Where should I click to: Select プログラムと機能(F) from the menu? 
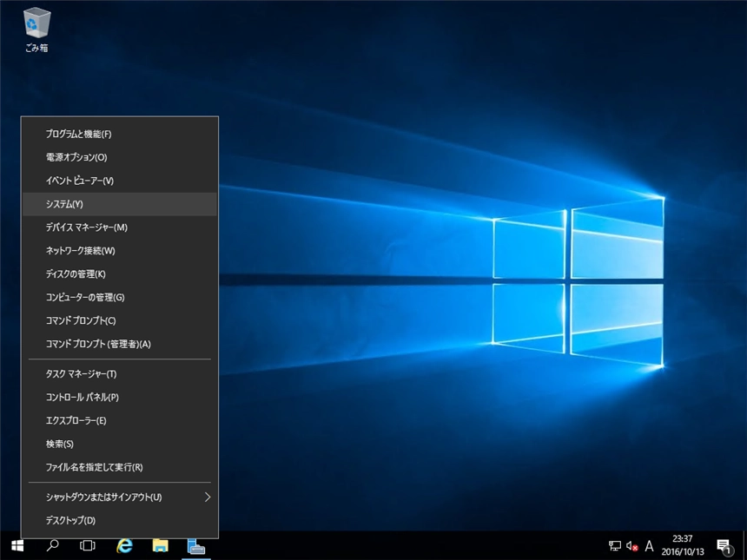120,134
